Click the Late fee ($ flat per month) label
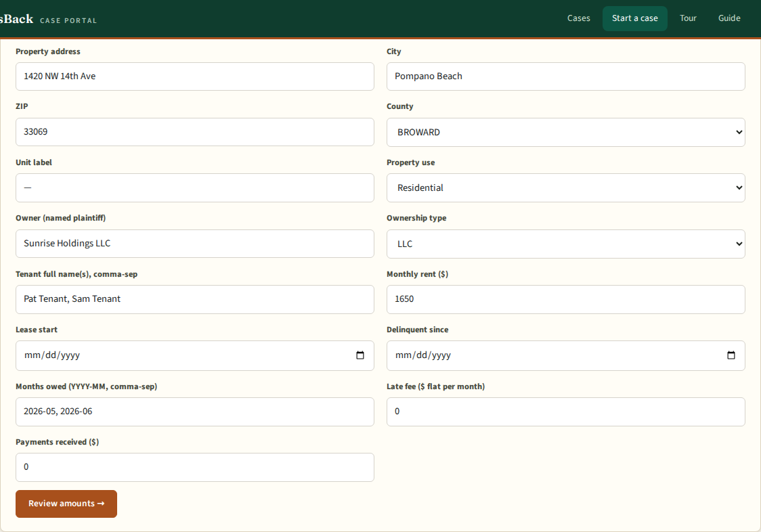 pyautogui.click(x=436, y=386)
